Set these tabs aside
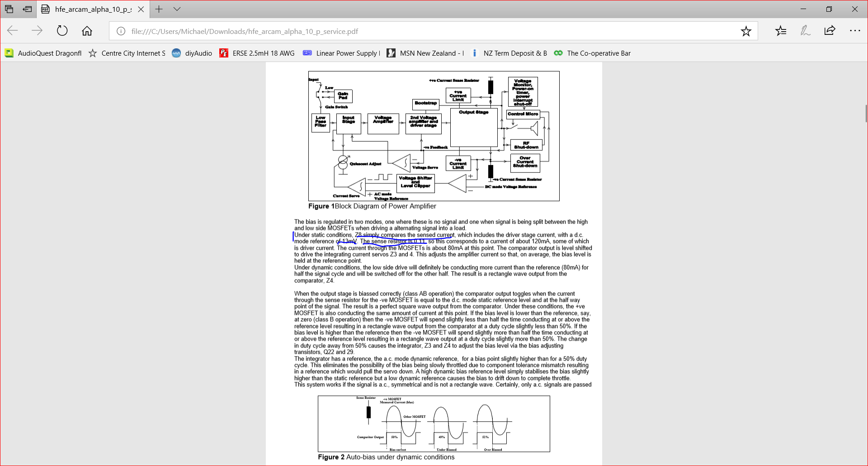Viewport: 868px width, 466px height. [27, 9]
